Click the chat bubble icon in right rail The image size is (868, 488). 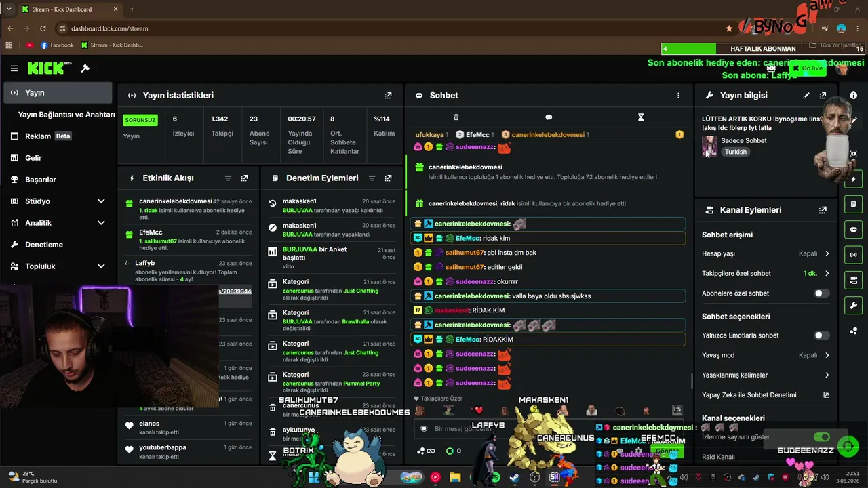pyautogui.click(x=853, y=230)
